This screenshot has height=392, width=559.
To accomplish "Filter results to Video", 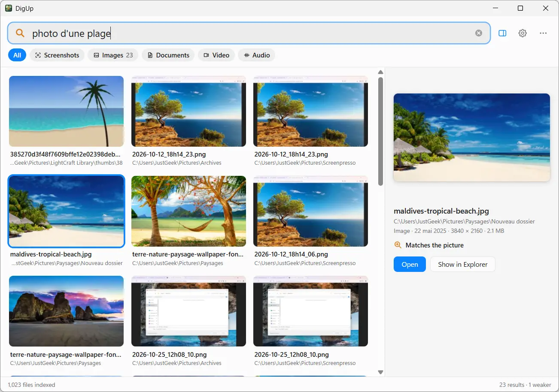I will tap(216, 55).
